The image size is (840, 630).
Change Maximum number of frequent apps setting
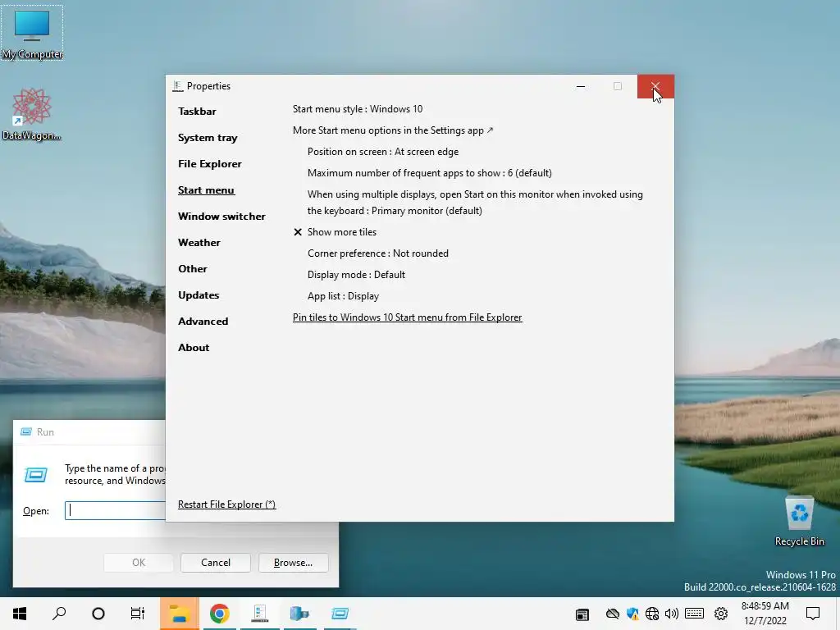coord(430,173)
